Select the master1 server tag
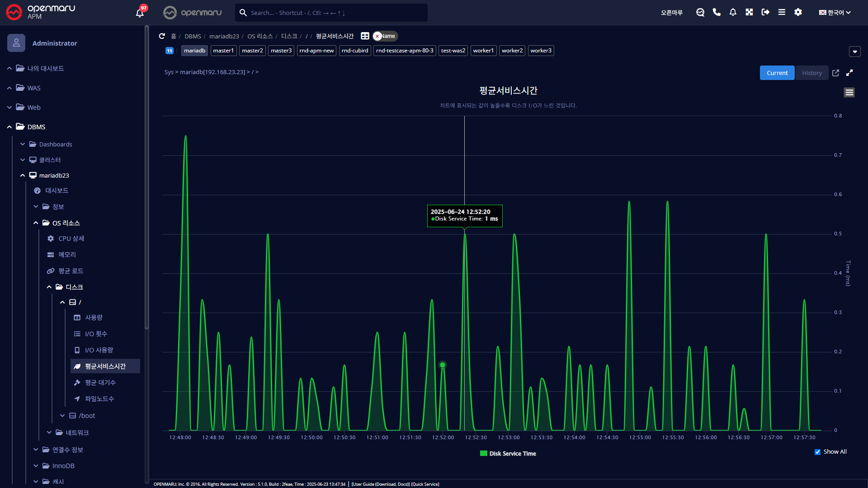Screen dimensions: 868x488 click(x=223, y=51)
